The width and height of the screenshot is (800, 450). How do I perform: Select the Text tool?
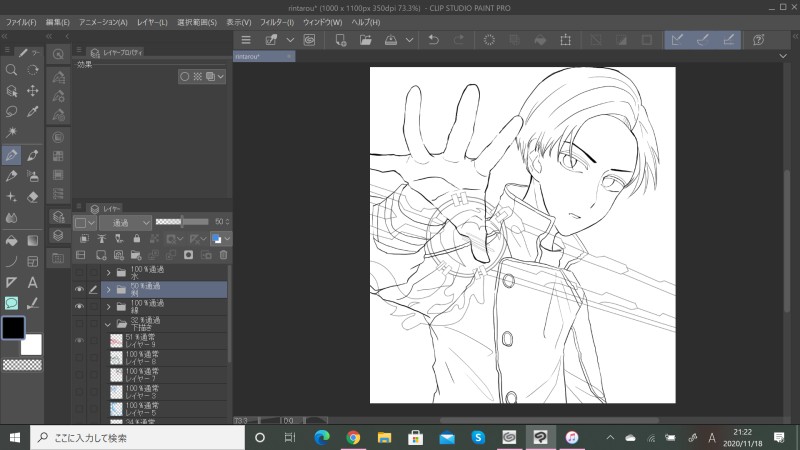pos(33,282)
